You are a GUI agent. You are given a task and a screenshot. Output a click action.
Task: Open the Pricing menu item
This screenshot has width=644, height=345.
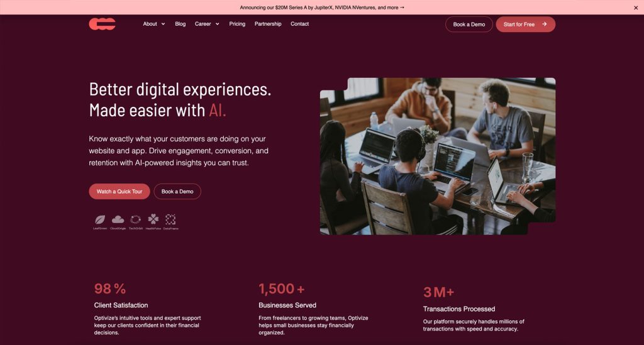tap(237, 24)
